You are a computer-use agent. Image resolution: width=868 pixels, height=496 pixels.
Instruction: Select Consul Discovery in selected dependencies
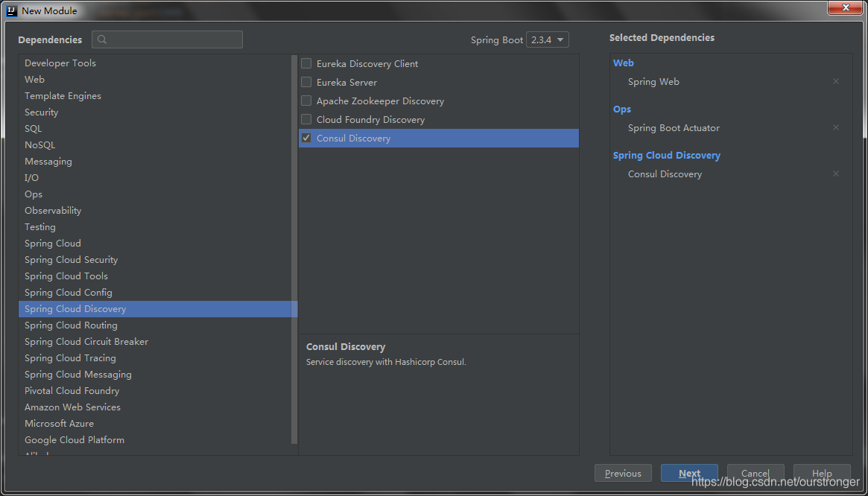(x=665, y=174)
